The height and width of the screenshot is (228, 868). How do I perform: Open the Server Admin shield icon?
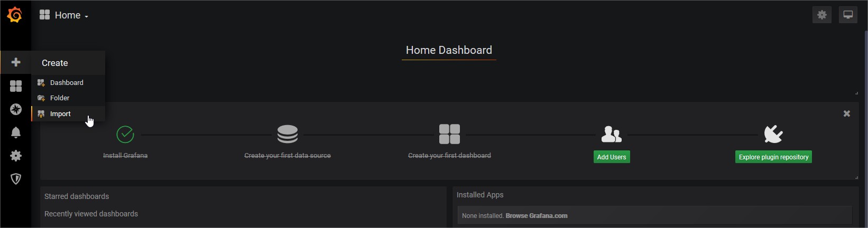(x=16, y=179)
